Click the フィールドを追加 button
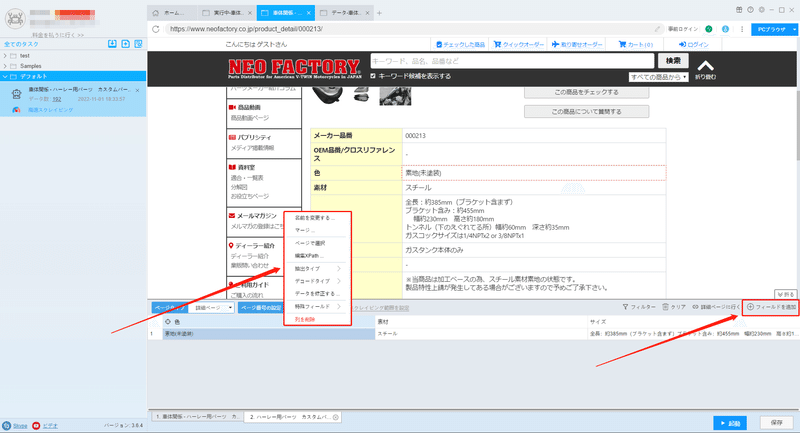800x433 pixels. coord(771,307)
